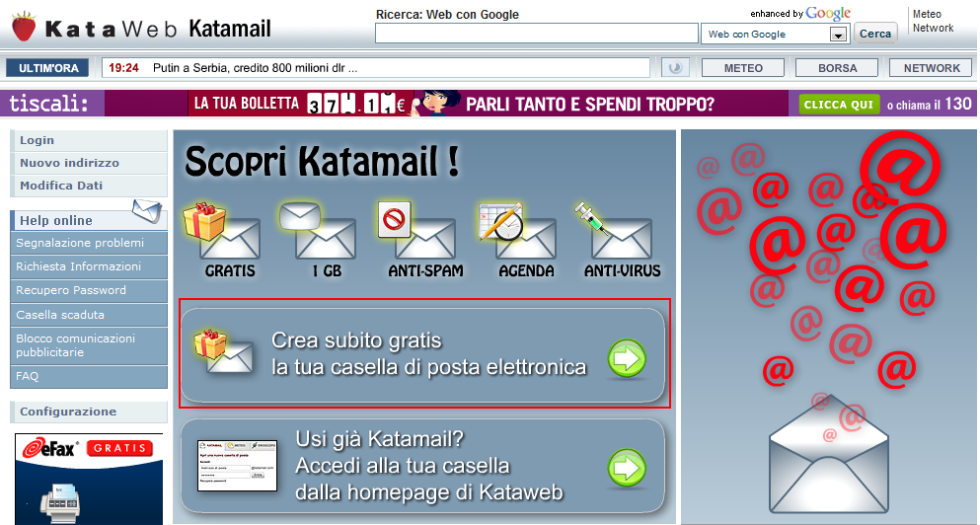Click enhanced by Google logo

pyautogui.click(x=800, y=13)
